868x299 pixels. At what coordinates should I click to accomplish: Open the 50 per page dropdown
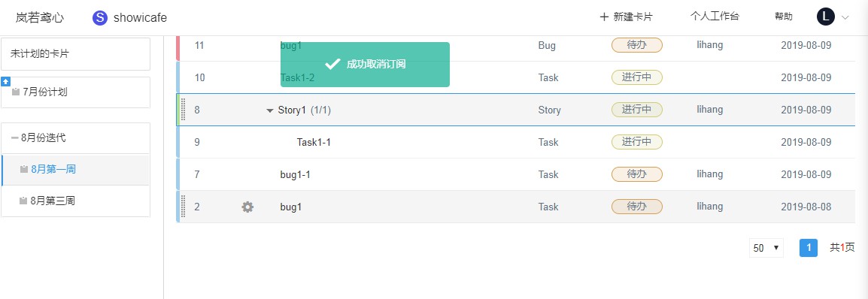(x=766, y=248)
